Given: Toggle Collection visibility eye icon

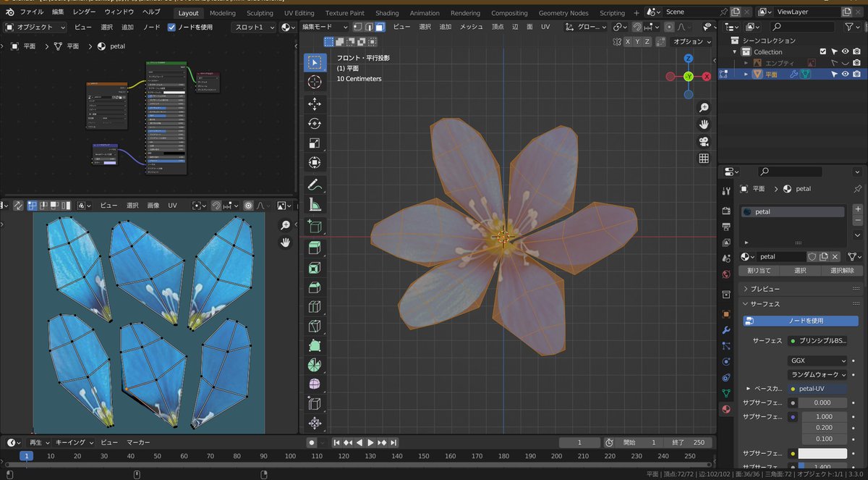Looking at the screenshot, I should point(845,51).
